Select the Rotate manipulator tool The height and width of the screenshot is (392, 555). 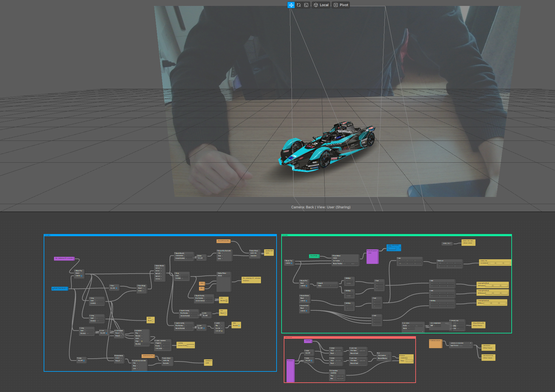[299, 5]
